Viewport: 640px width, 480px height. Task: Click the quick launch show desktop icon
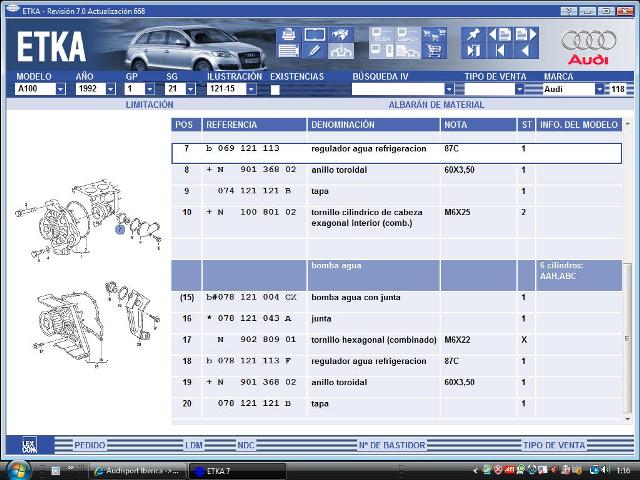(x=56, y=471)
